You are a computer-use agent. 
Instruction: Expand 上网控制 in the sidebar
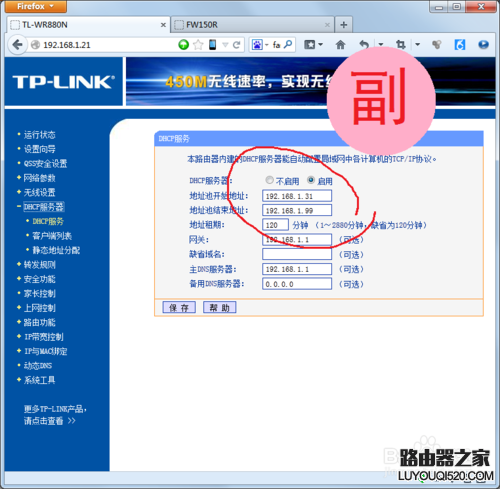(x=39, y=308)
